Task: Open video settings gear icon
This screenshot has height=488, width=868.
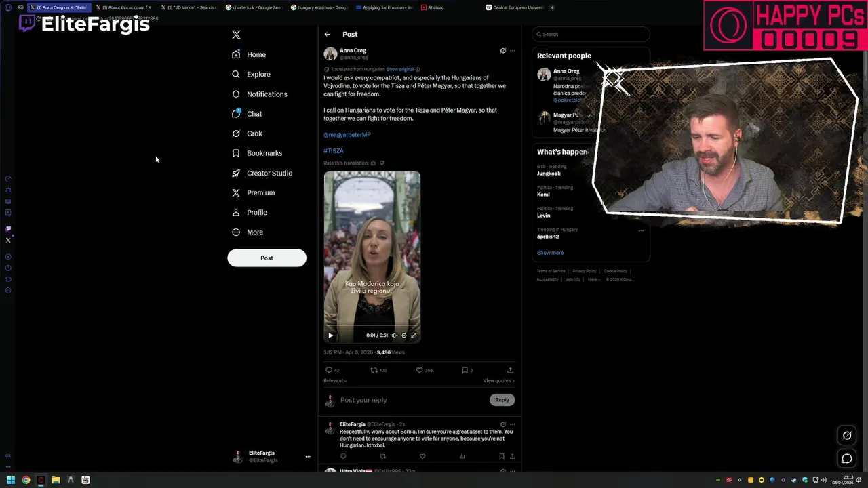Action: [x=404, y=335]
